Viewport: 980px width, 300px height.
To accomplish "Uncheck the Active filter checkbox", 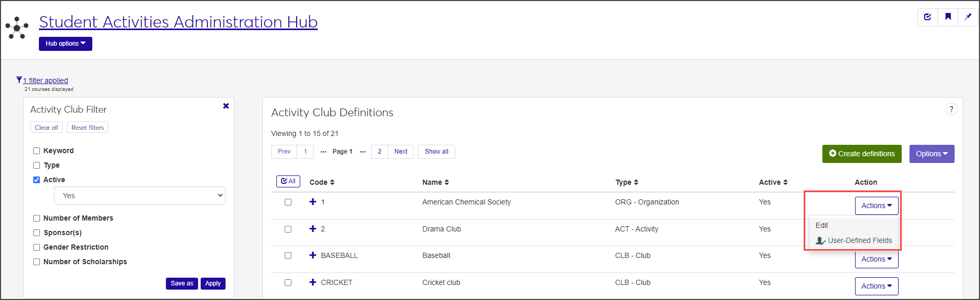I will pos(37,180).
